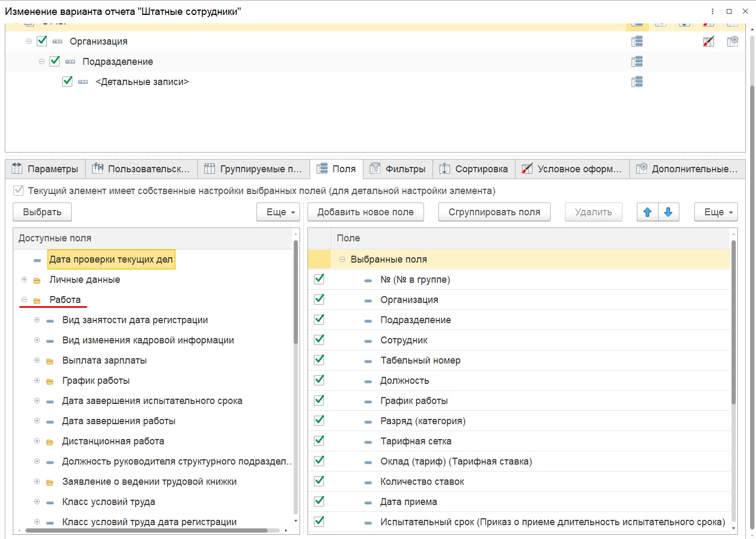Click fields icon in Детальные записи row
This screenshot has width=756, height=539.
click(637, 82)
